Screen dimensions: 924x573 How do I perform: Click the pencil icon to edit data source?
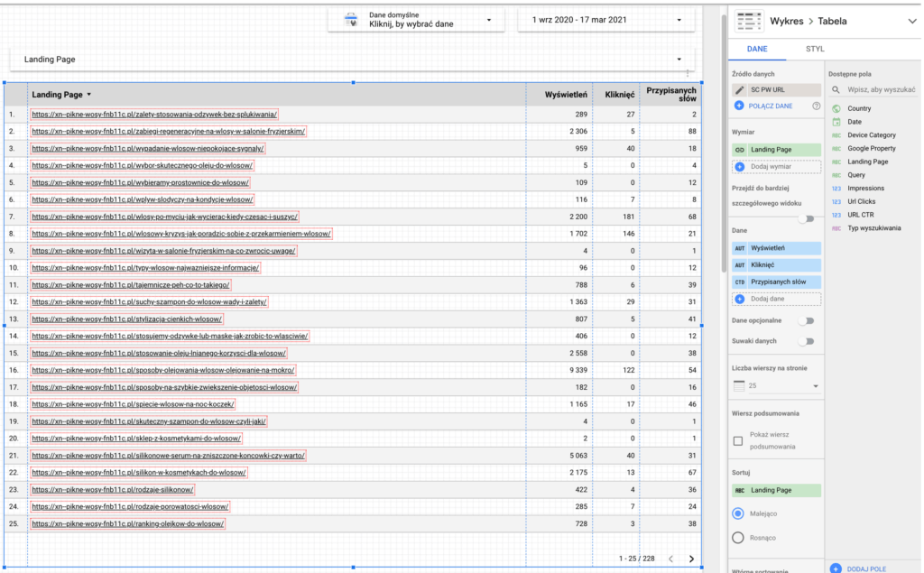click(740, 90)
